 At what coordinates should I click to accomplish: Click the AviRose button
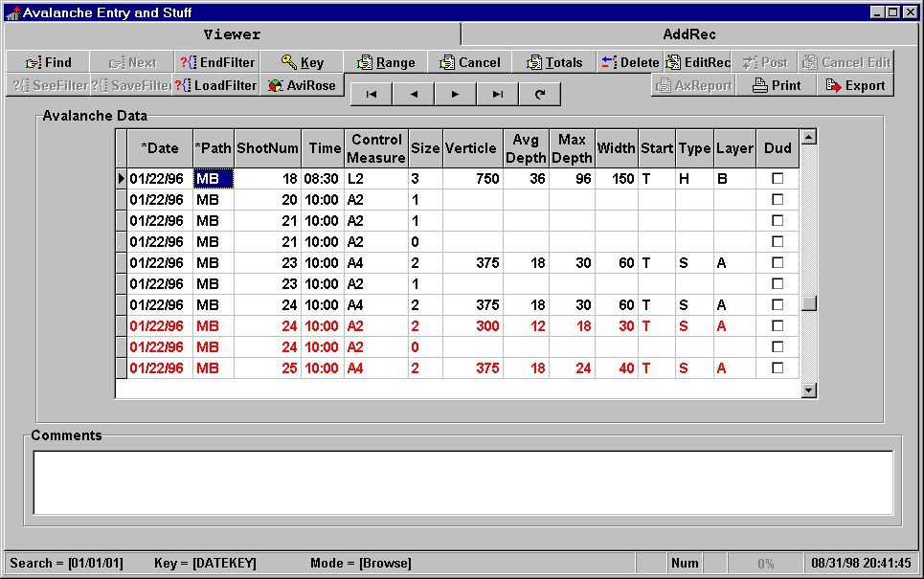tap(302, 85)
